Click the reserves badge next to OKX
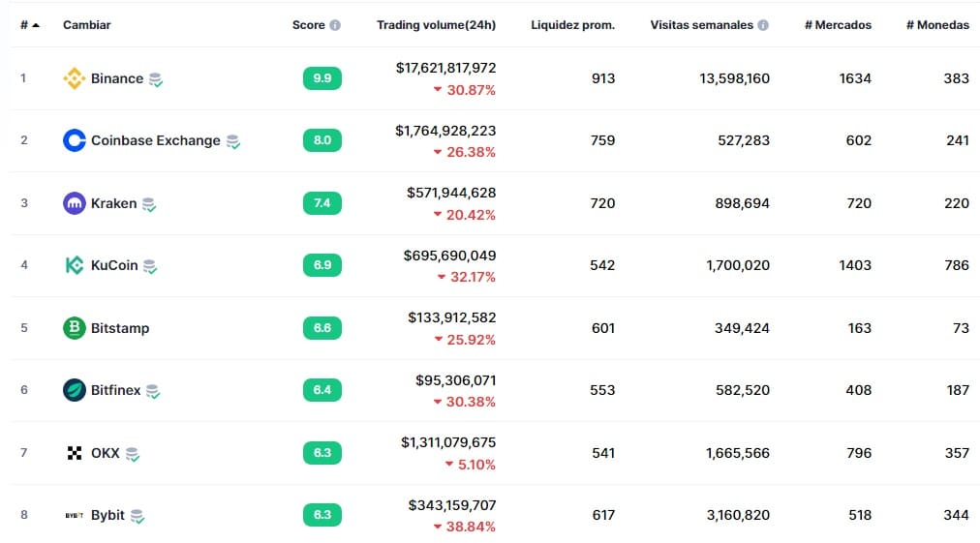Image resolution: width=980 pixels, height=543 pixels. click(133, 454)
